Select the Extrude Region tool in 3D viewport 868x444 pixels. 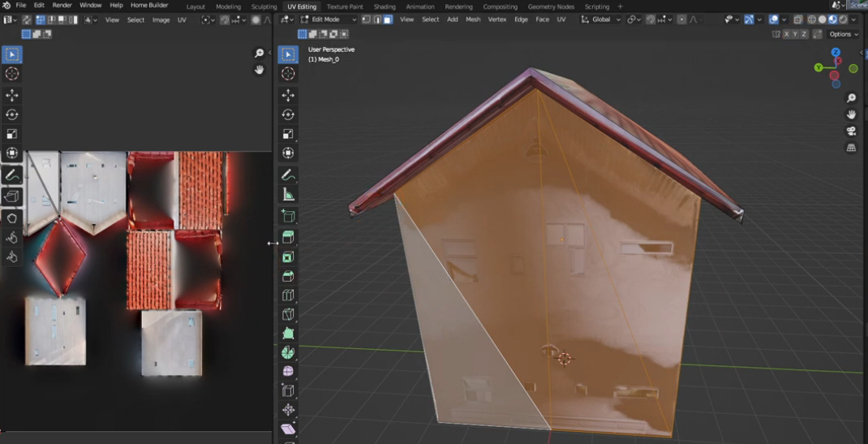tap(288, 237)
